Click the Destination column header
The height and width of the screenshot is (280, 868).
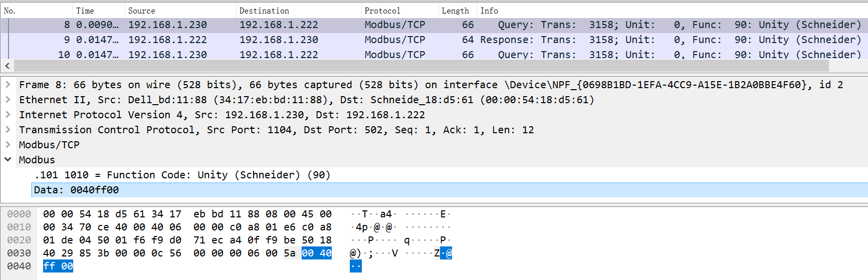298,11
